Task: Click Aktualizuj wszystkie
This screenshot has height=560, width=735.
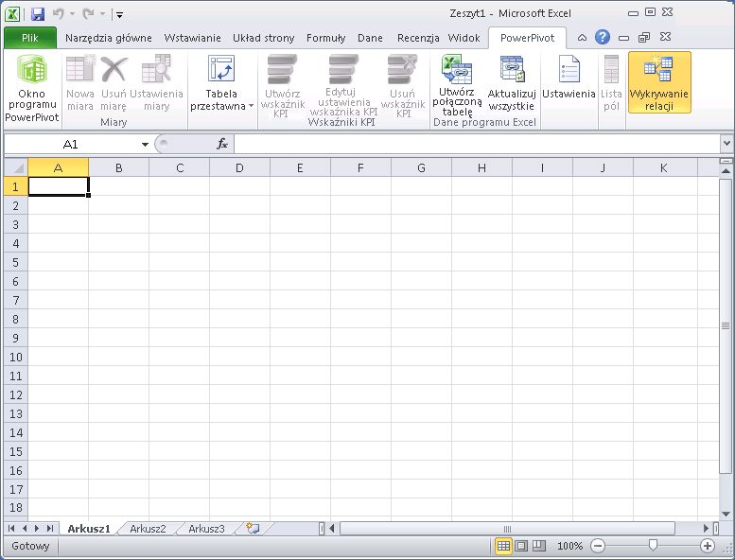Action: (512, 83)
